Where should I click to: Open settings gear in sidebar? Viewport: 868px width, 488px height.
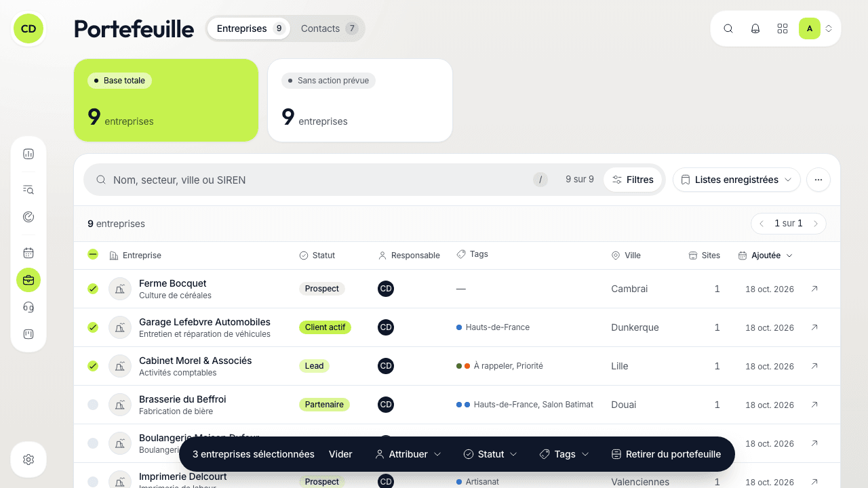coord(28,460)
